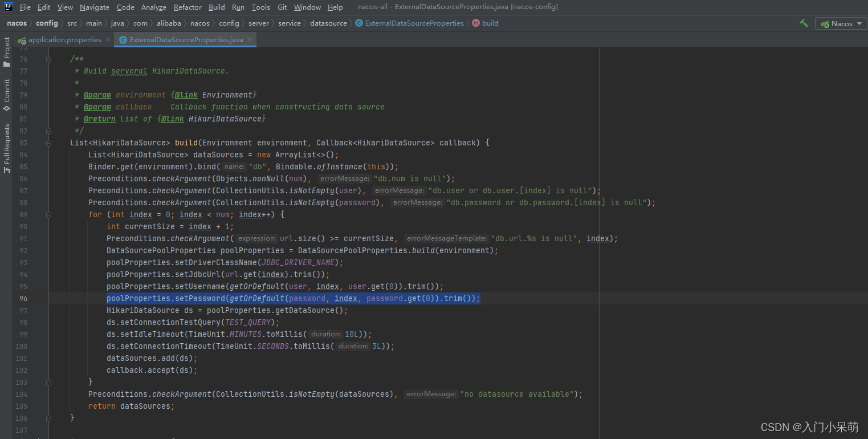This screenshot has width=868, height=439.
Task: Click the misspelled word "serveral" in the comment
Action: [x=129, y=71]
